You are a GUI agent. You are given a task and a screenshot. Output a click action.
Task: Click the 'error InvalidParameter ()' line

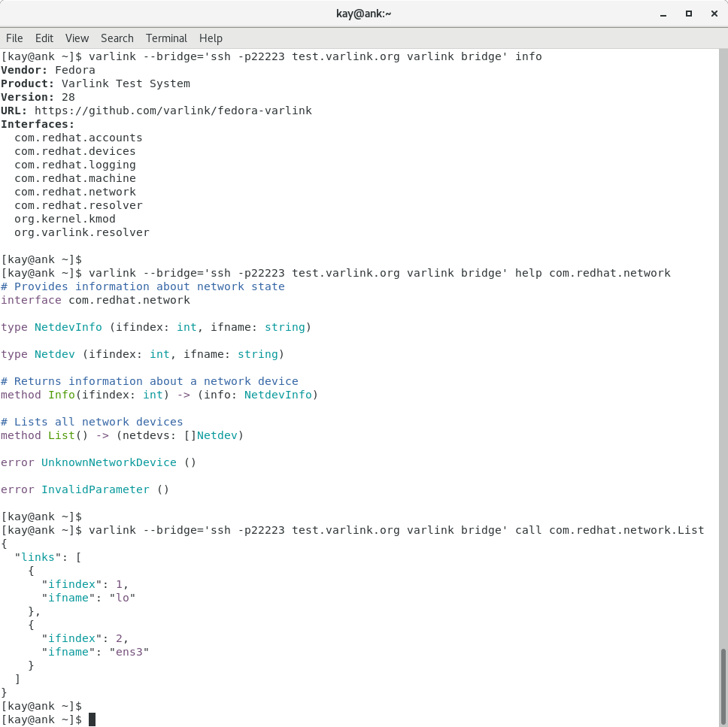tap(85, 489)
